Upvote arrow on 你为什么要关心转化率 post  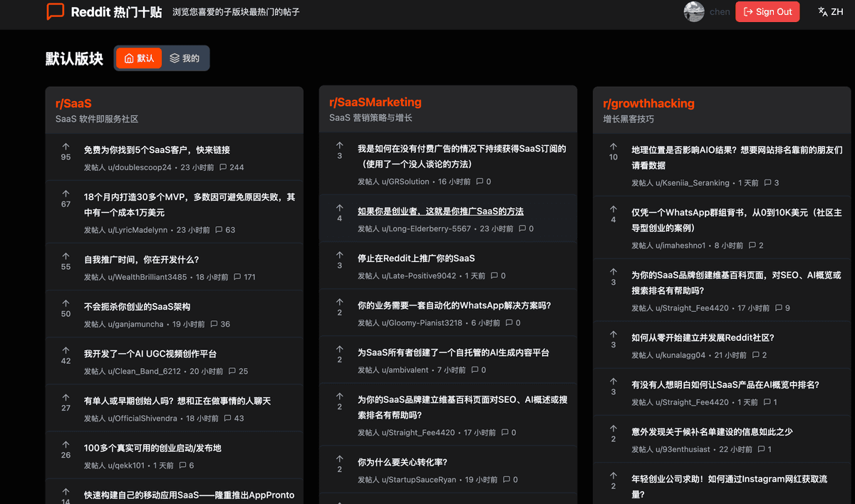click(x=339, y=458)
